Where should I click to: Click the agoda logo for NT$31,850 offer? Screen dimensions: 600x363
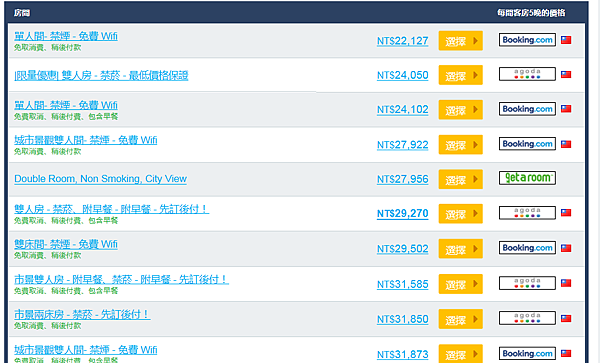tap(527, 318)
